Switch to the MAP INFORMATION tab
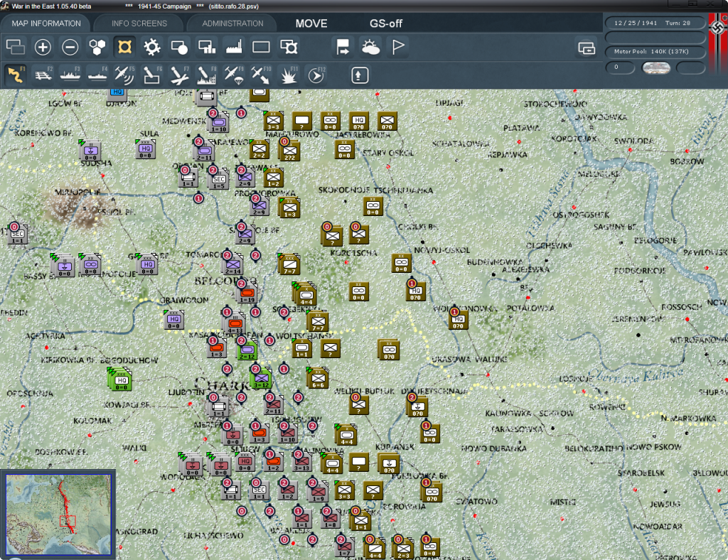The width and height of the screenshot is (728, 560). point(46,23)
